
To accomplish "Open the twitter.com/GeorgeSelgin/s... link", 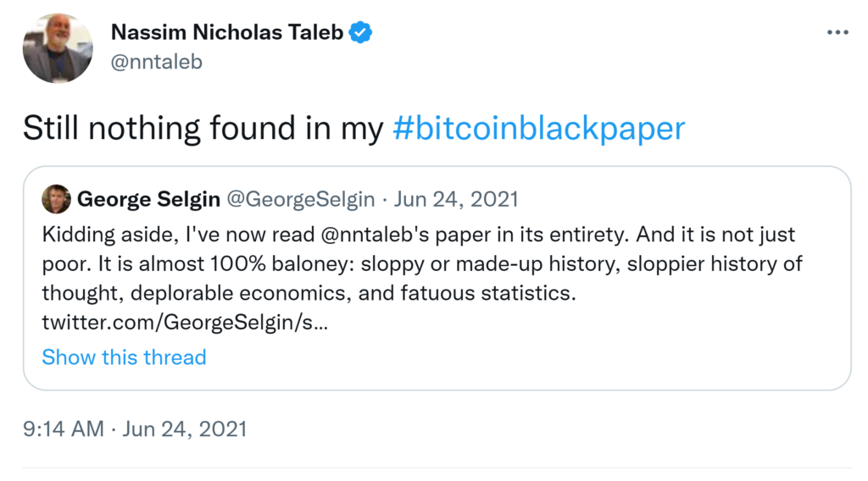I will (184, 323).
